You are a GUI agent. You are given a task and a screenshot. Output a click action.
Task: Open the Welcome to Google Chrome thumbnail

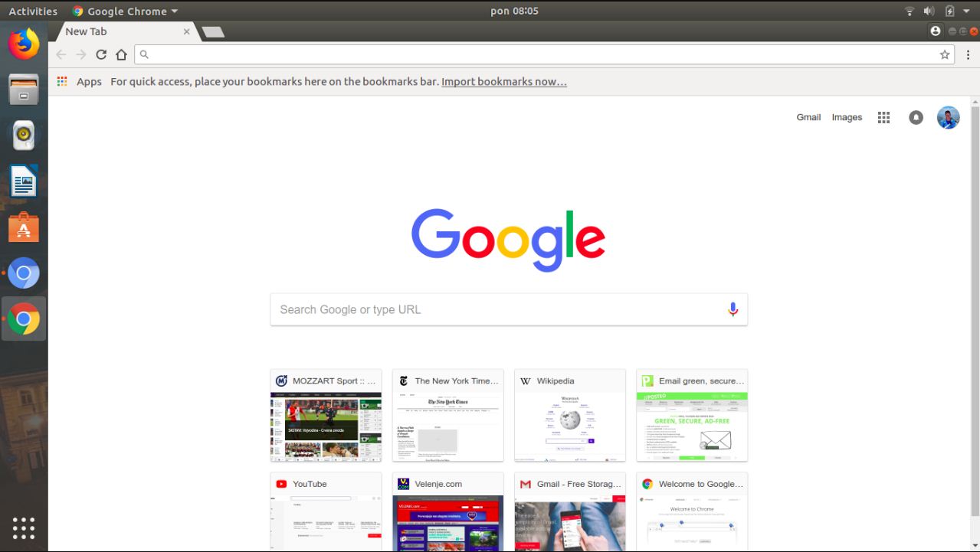pyautogui.click(x=692, y=512)
